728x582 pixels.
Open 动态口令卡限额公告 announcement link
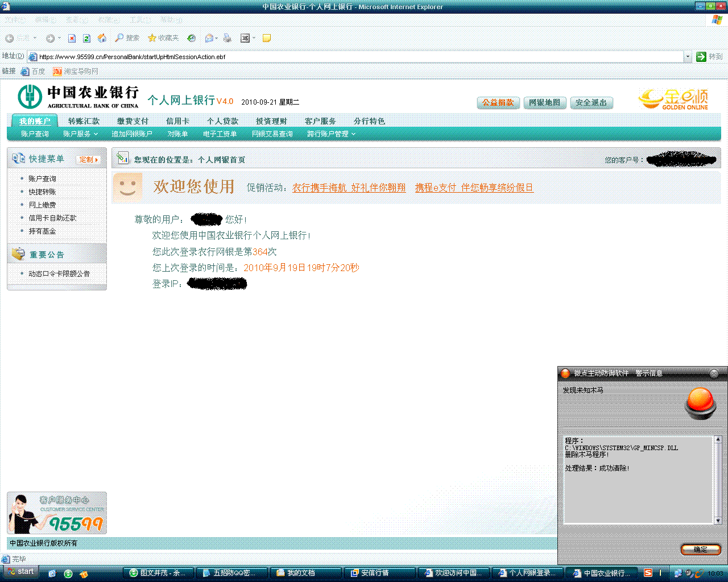(59, 273)
